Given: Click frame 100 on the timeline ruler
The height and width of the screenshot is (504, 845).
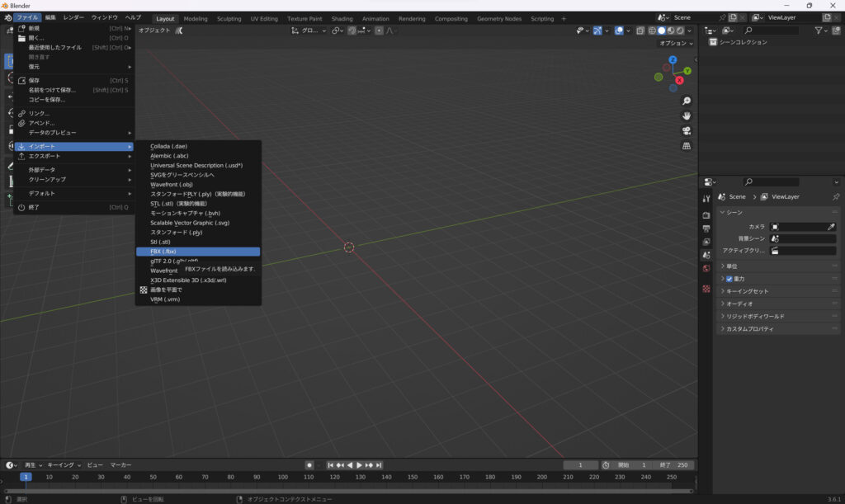Looking at the screenshot, I should 282,477.
